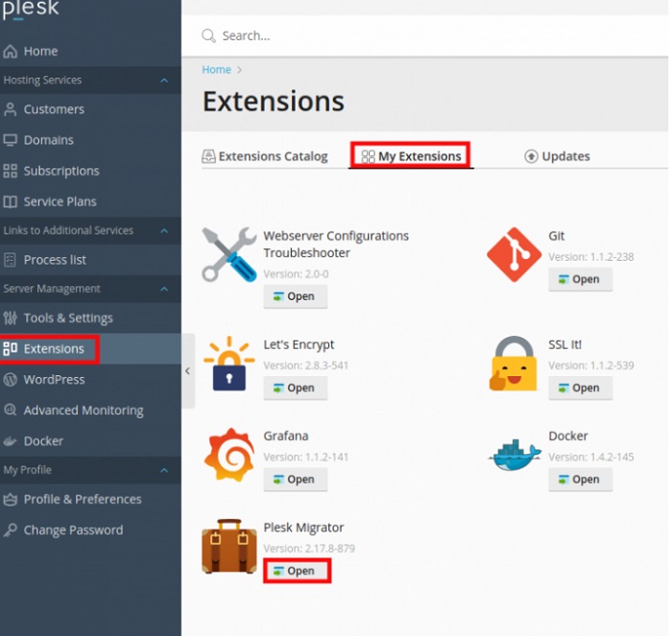672x636 pixels.
Task: Select the My Extensions tab
Action: (x=411, y=156)
